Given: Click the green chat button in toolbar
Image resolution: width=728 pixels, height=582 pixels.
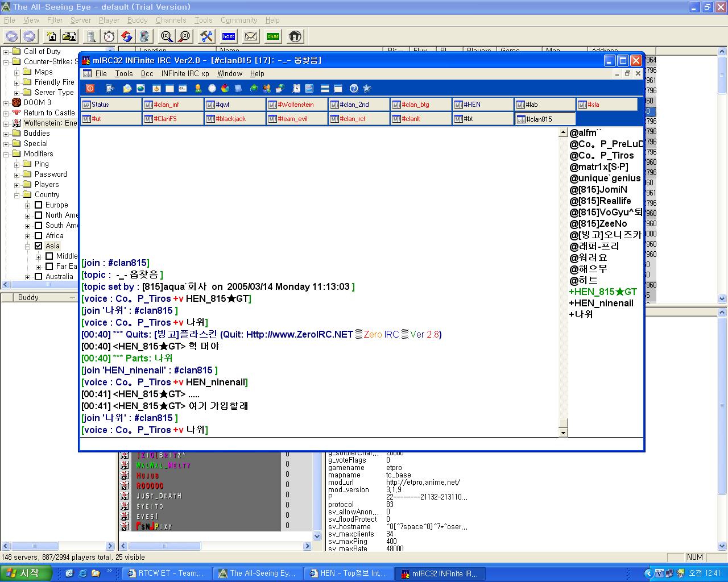Looking at the screenshot, I should coord(273,36).
